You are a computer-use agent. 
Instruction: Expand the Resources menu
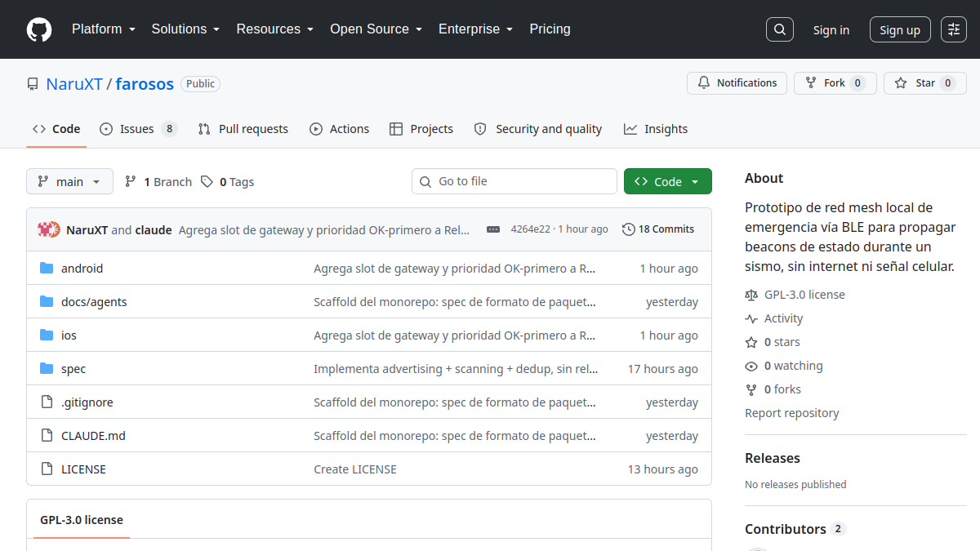click(x=275, y=29)
